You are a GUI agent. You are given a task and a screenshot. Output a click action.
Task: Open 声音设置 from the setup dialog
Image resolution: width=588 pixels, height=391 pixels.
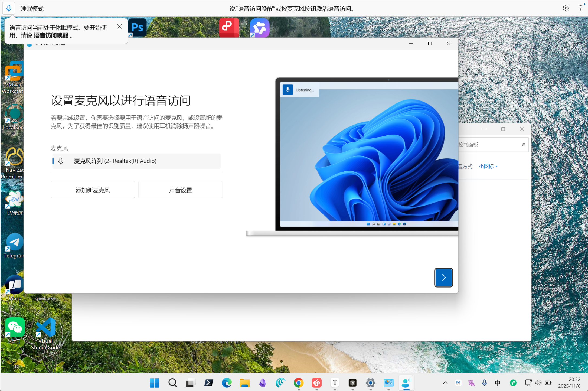pos(180,190)
